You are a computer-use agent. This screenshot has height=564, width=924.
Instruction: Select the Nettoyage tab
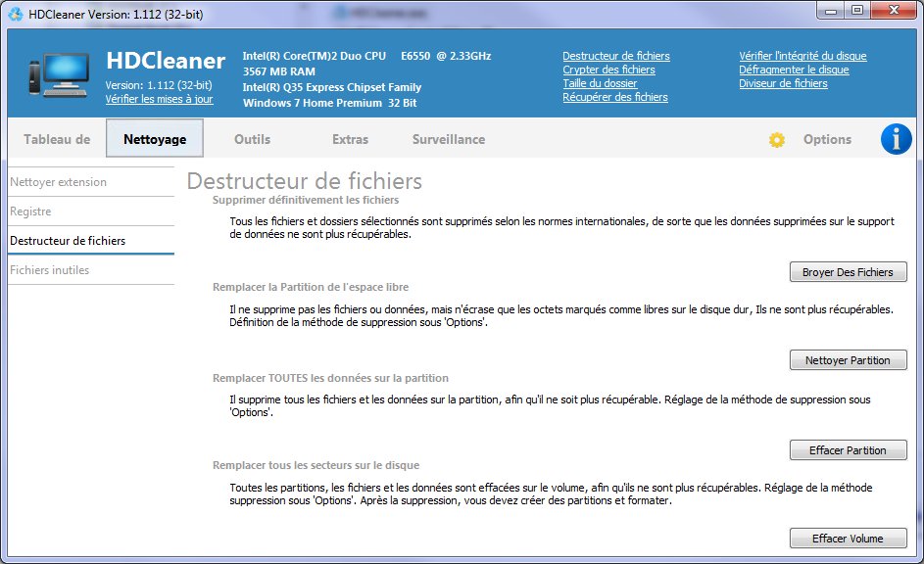155,138
